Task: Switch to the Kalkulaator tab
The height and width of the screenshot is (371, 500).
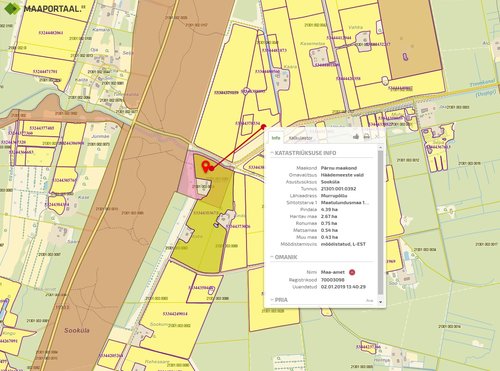Action: point(300,138)
